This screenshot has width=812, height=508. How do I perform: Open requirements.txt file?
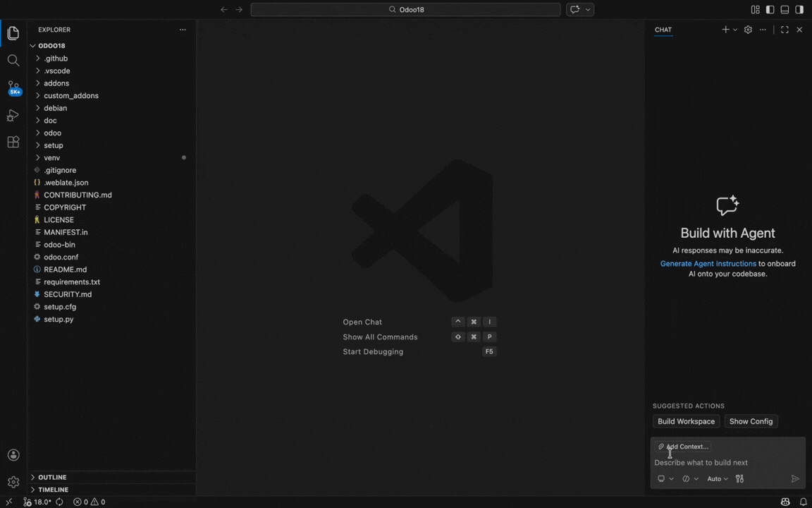(112, 282)
